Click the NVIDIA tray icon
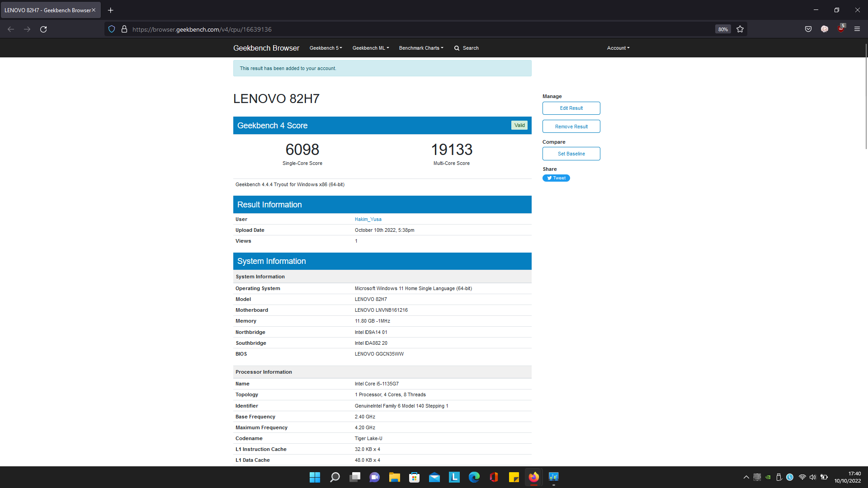This screenshot has height=488, width=868. [x=768, y=477]
